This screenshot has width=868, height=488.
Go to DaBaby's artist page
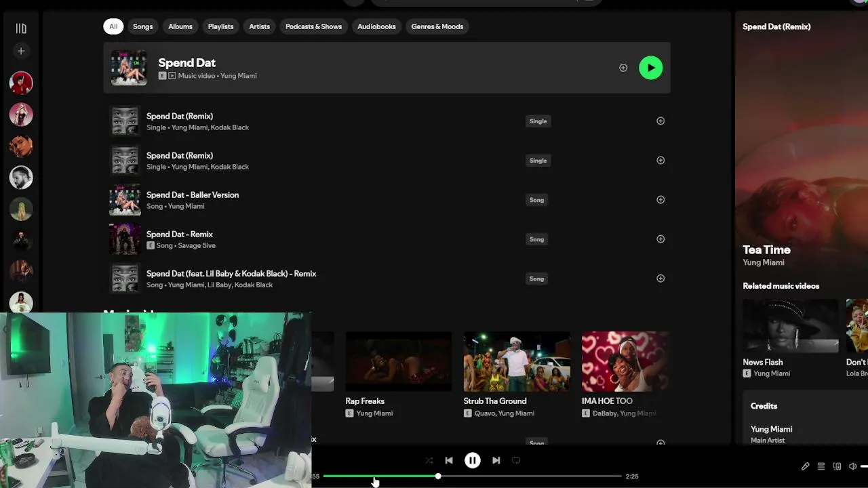(604, 413)
